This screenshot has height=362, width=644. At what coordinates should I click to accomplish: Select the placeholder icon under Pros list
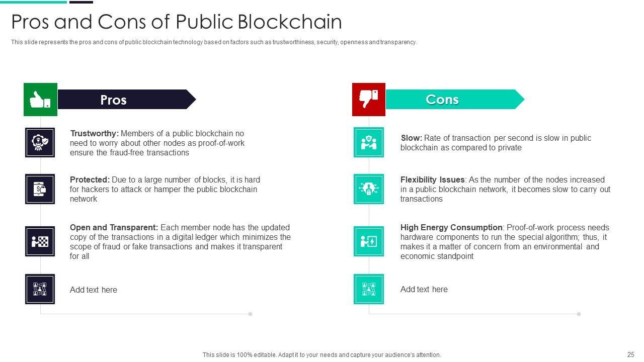40,289
